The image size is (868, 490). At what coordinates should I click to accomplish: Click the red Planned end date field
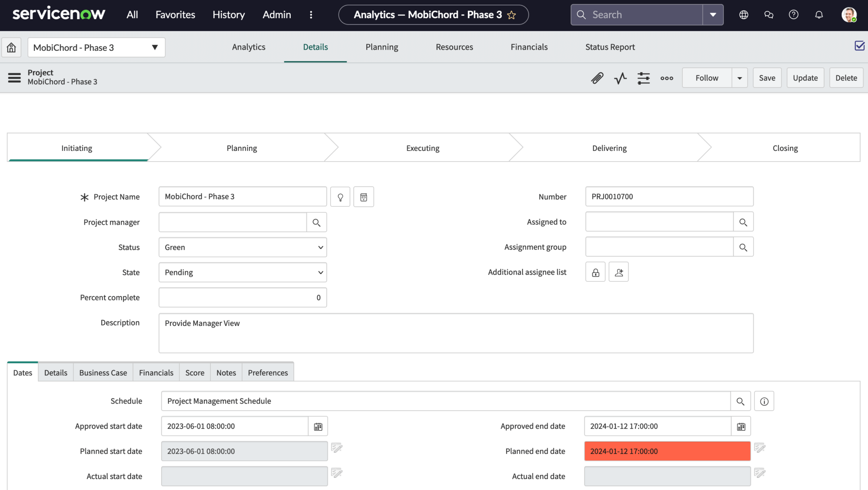point(668,451)
